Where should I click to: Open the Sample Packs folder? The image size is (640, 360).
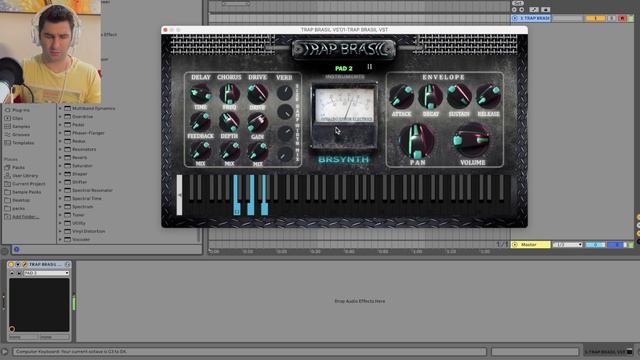[23, 192]
